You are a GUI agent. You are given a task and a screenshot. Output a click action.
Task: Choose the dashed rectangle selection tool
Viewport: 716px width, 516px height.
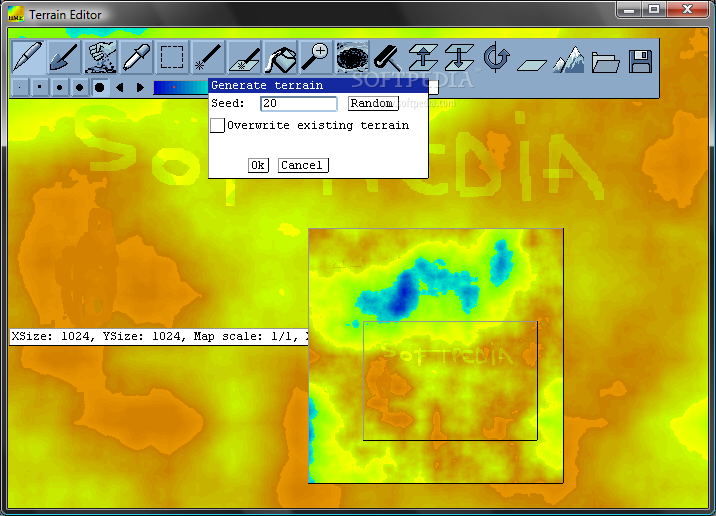pyautogui.click(x=172, y=57)
